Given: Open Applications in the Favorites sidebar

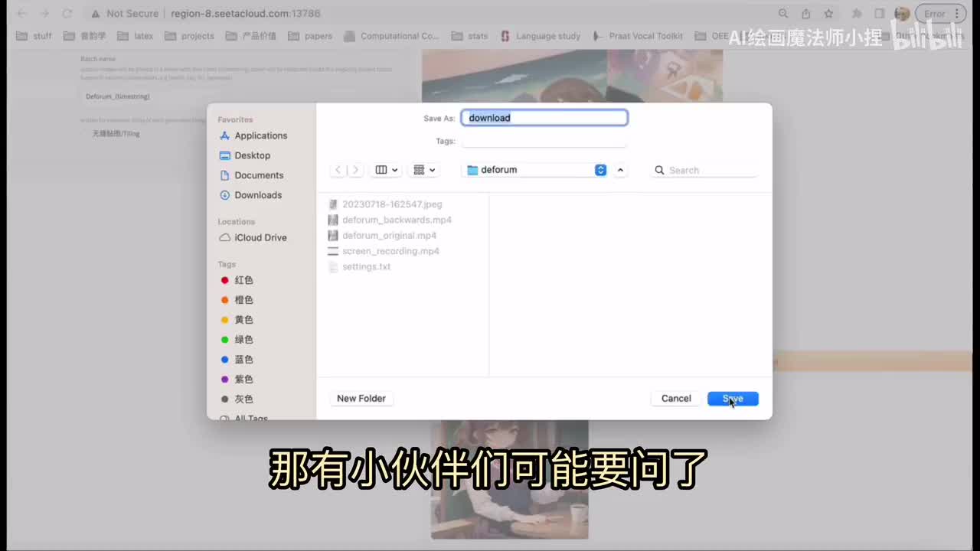Looking at the screenshot, I should click(260, 135).
